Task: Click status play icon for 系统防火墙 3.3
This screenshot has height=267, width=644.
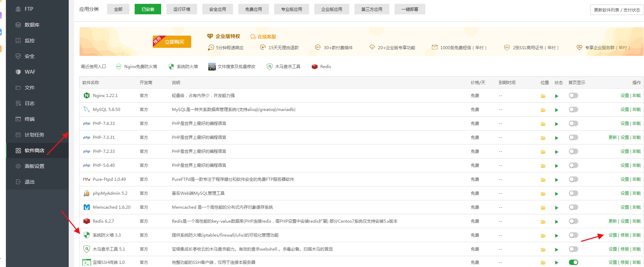Action: [x=557, y=236]
